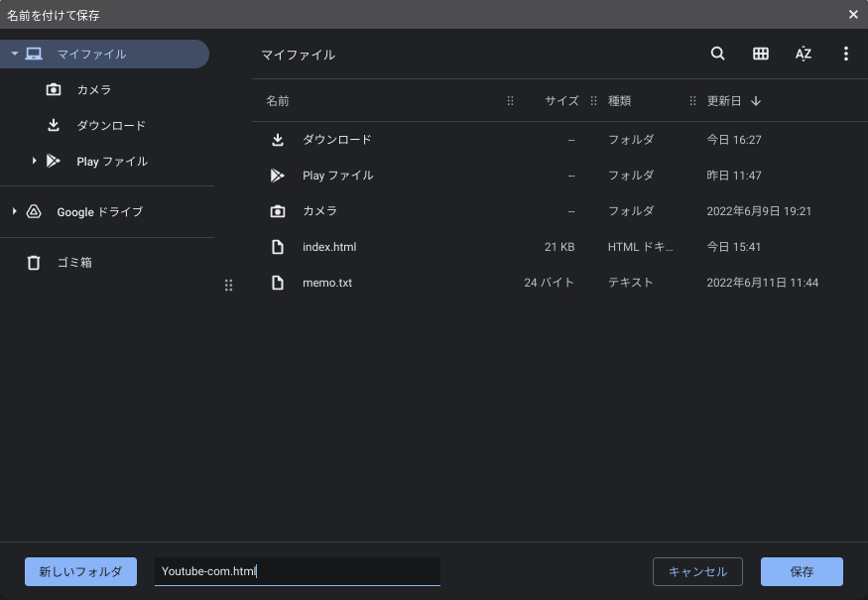Sort files by 名前 column header
This screenshot has height=600, width=868.
(x=278, y=101)
